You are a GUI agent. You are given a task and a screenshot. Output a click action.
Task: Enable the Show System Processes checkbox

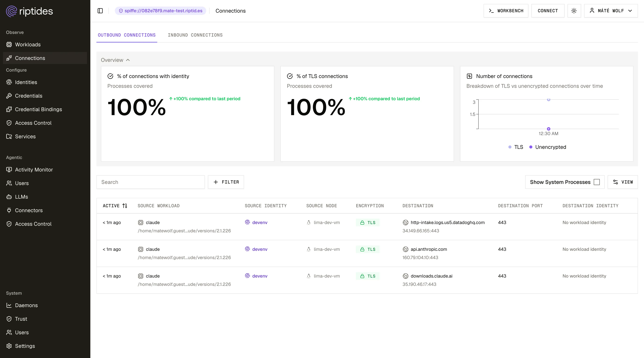click(597, 182)
